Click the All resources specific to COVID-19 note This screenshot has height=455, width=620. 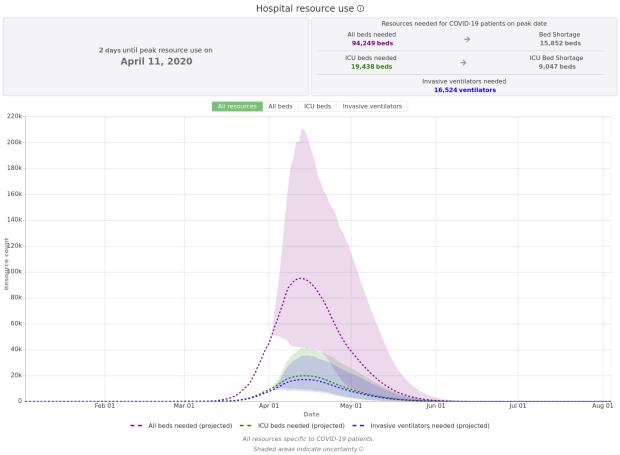[308, 439]
